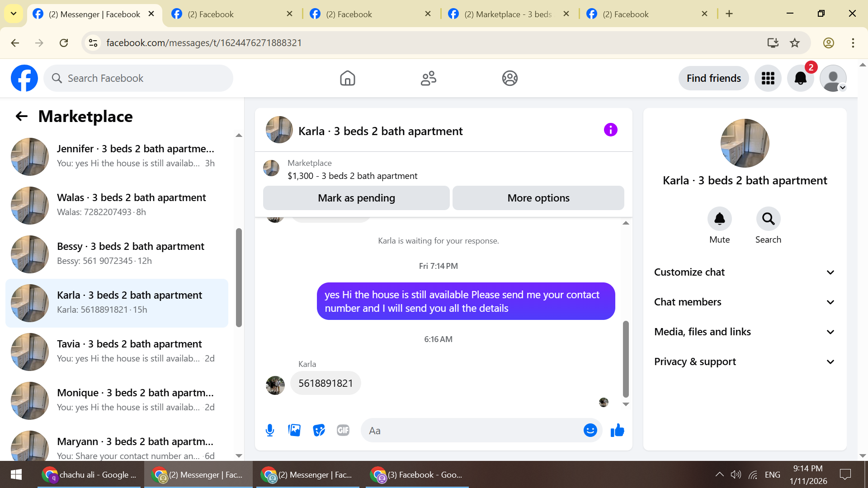Open Windows notification center
Screen dimensions: 868x488
tap(845, 475)
